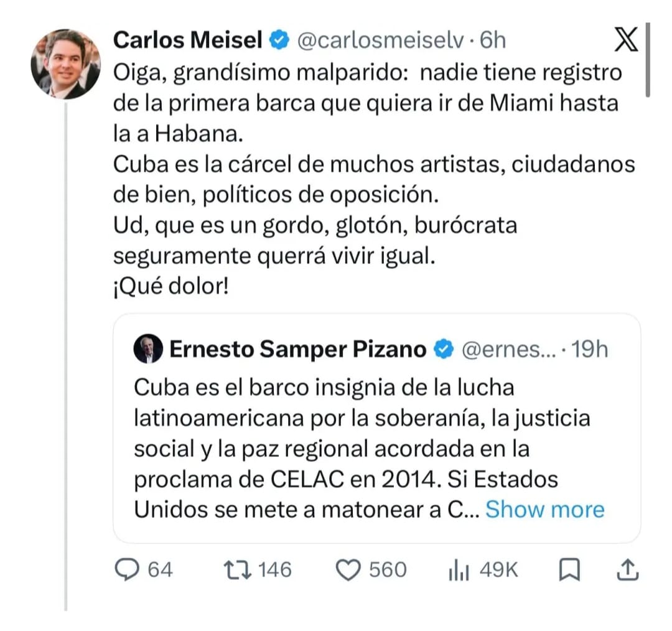Click the X logo at top right
The width and height of the screenshot is (672, 631).
click(626, 39)
